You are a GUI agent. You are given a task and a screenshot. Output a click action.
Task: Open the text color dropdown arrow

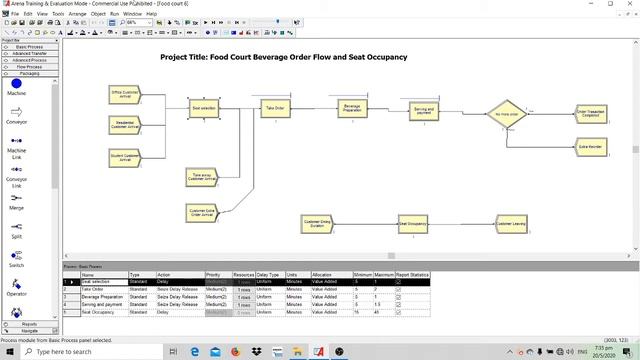101,33
